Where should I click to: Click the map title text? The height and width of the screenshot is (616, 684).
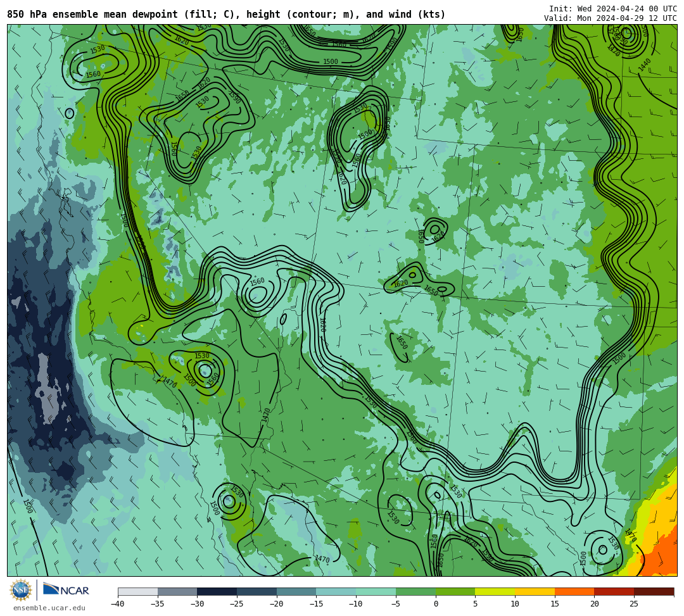point(226,15)
